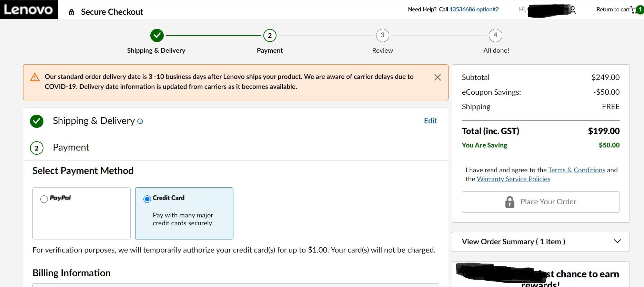The image size is (644, 287).
Task: Click the All done step 4
Action: 495,35
